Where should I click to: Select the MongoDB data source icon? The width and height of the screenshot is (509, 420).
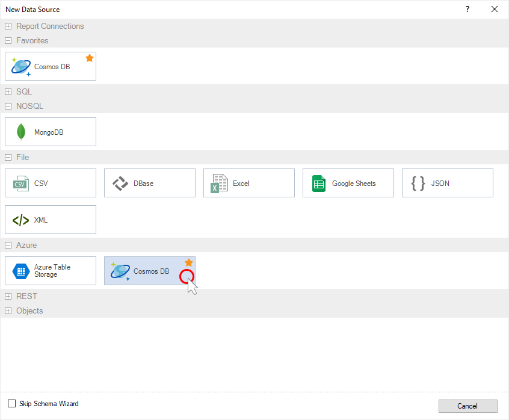50,132
